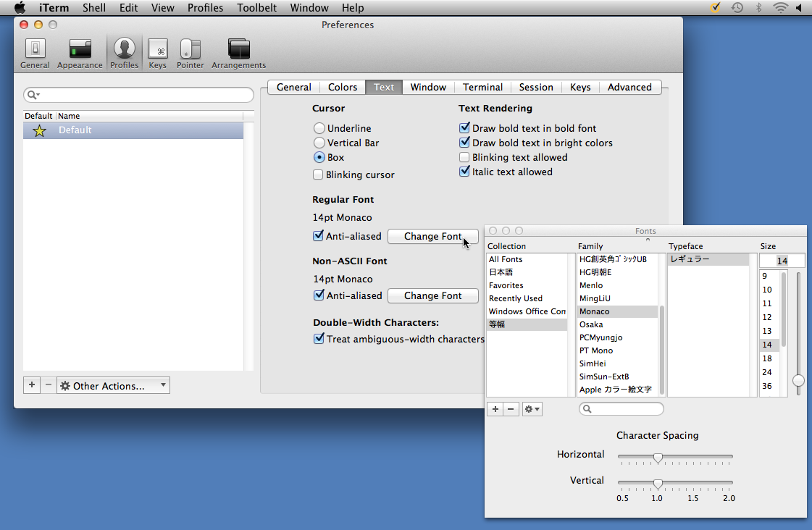Open the Other Actions dropdown

point(113,386)
